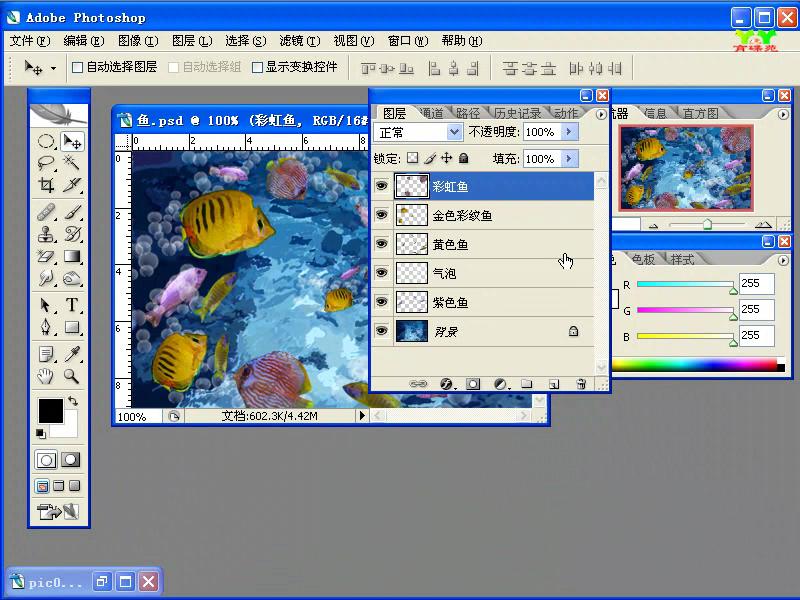Hide the 彩虹鱼 layer
The width and height of the screenshot is (800, 600).
[381, 186]
